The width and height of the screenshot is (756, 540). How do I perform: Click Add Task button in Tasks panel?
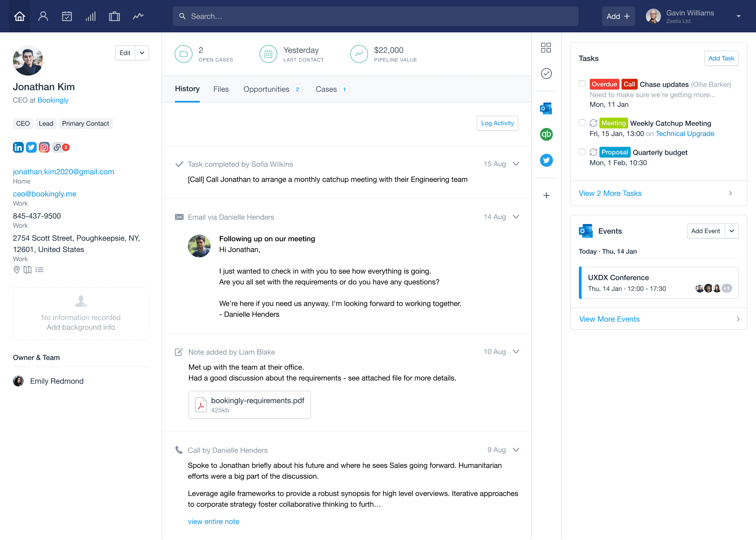[720, 58]
